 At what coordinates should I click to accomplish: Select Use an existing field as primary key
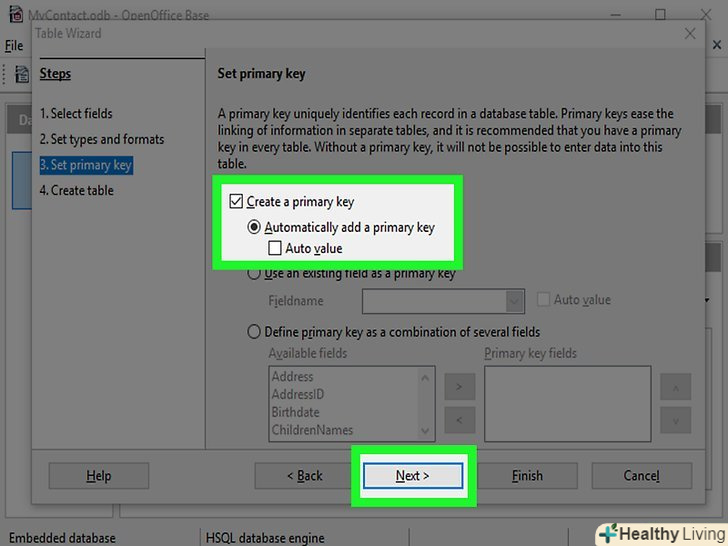click(x=254, y=273)
